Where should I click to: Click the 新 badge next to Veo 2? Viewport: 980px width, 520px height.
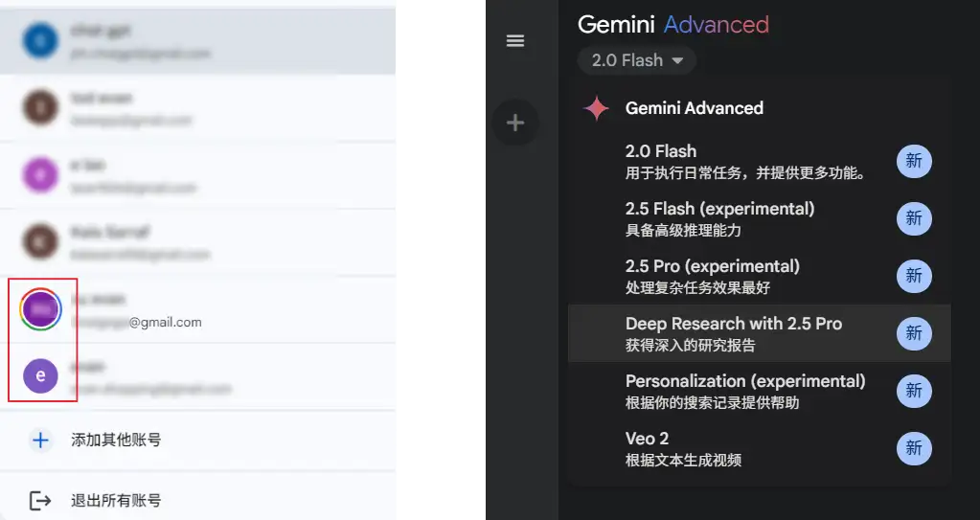click(914, 448)
